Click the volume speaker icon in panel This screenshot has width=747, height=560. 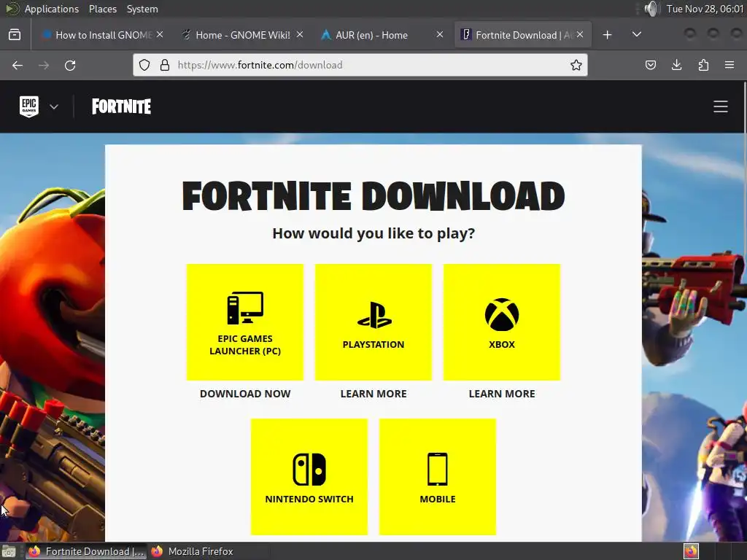(x=651, y=9)
